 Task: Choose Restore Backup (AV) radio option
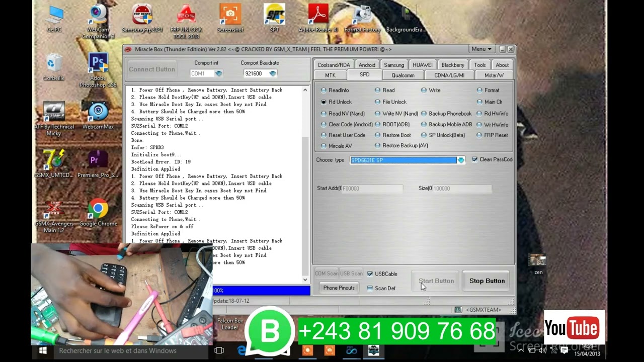click(x=401, y=145)
